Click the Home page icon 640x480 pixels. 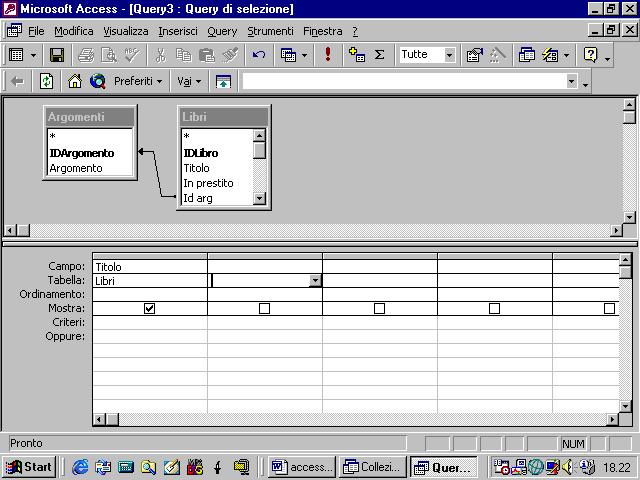[x=75, y=82]
